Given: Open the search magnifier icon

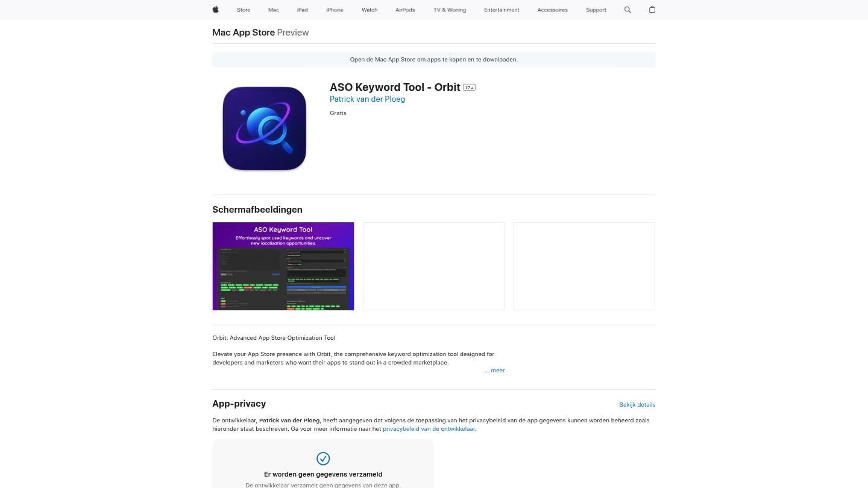Looking at the screenshot, I should (627, 10).
